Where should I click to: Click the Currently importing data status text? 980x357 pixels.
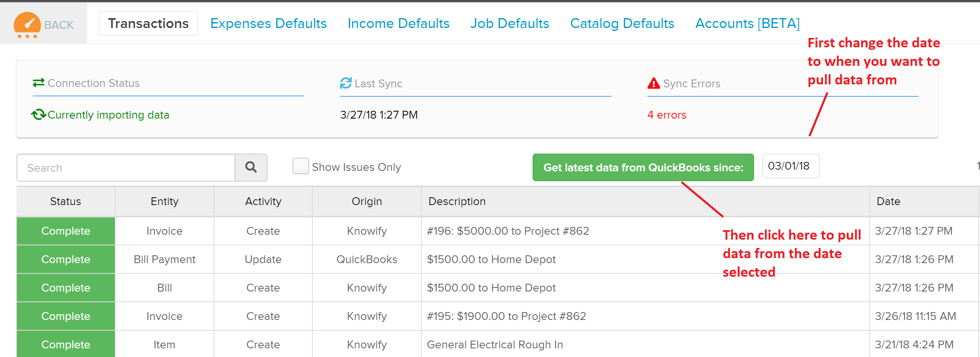[108, 115]
